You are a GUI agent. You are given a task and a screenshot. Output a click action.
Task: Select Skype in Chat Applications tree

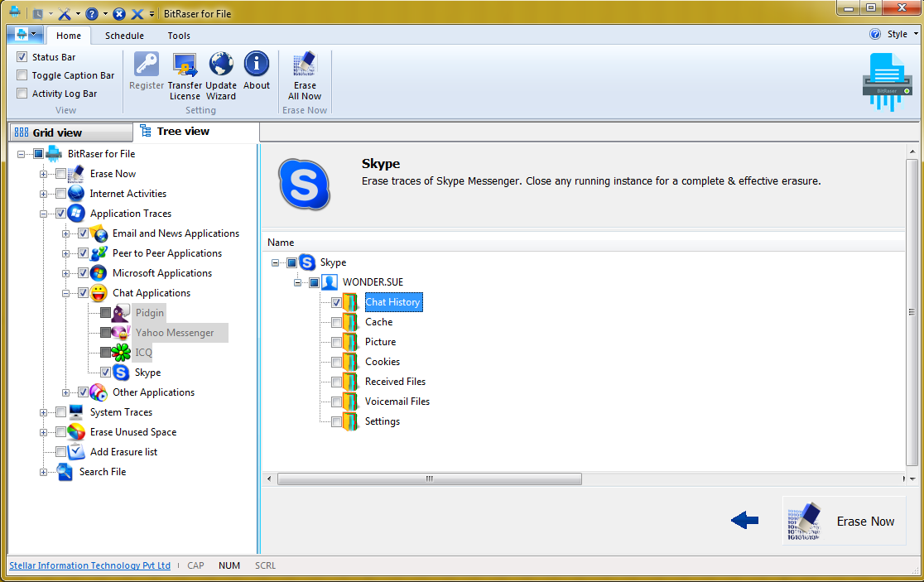point(147,373)
